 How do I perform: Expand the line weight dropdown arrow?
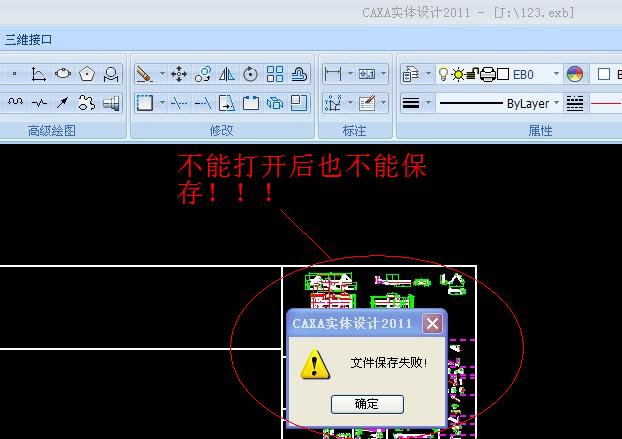pyautogui.click(x=428, y=103)
